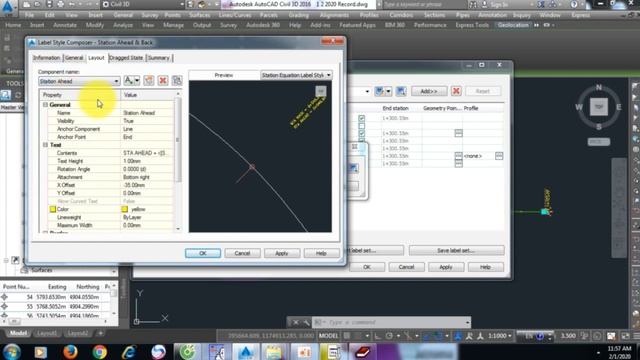Image resolution: width=640 pixels, height=360 pixels.
Task: Select point 54 row in the point list
Action: pyautogui.click(x=56, y=297)
